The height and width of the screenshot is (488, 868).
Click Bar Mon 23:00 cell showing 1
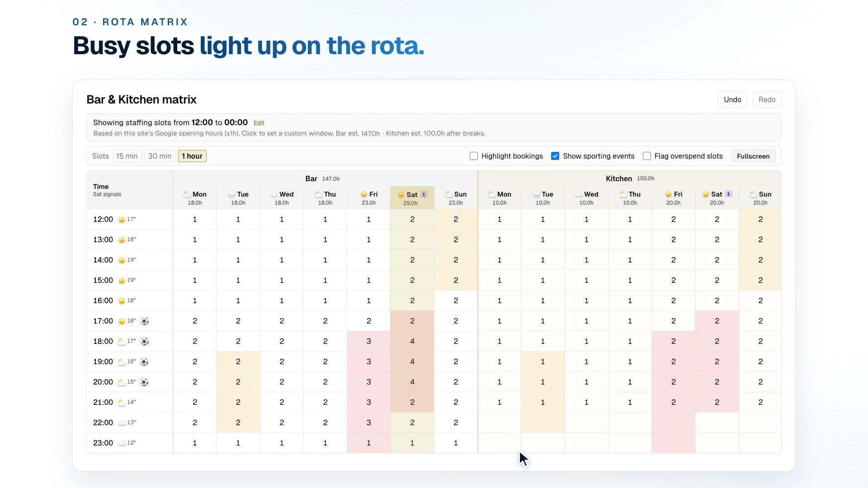pyautogui.click(x=195, y=443)
